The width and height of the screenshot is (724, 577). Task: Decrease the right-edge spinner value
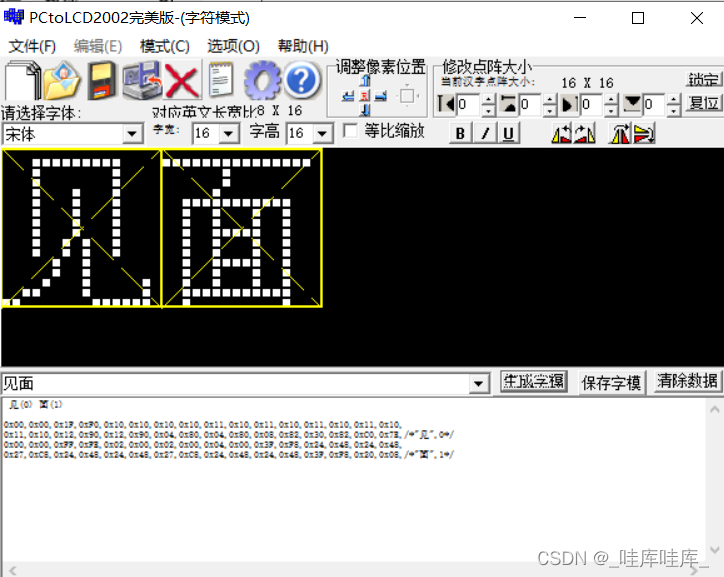tap(611, 110)
